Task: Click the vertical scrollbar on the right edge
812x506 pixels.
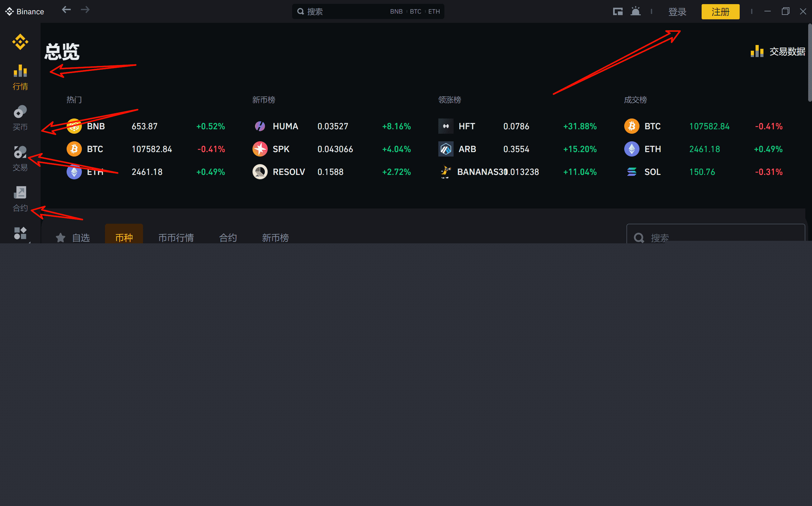Action: [x=809, y=63]
